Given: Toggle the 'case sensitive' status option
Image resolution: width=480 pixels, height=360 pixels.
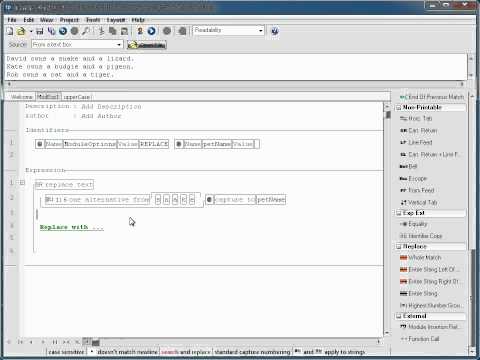Looking at the screenshot, I should coord(66,352).
